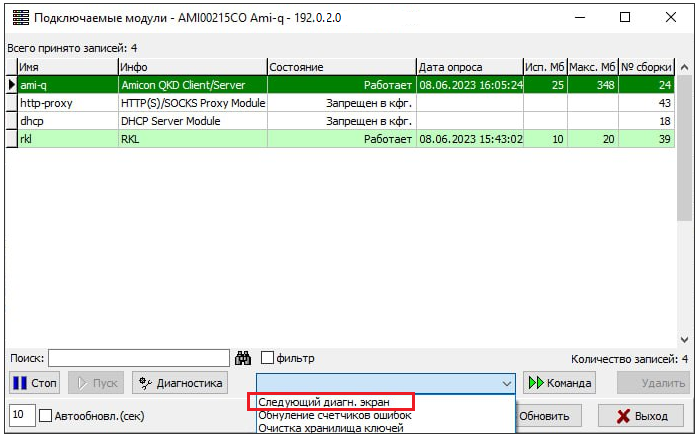Screen dimensions: 699x438
Task: Click the Команда button with green arrows
Action: [560, 383]
